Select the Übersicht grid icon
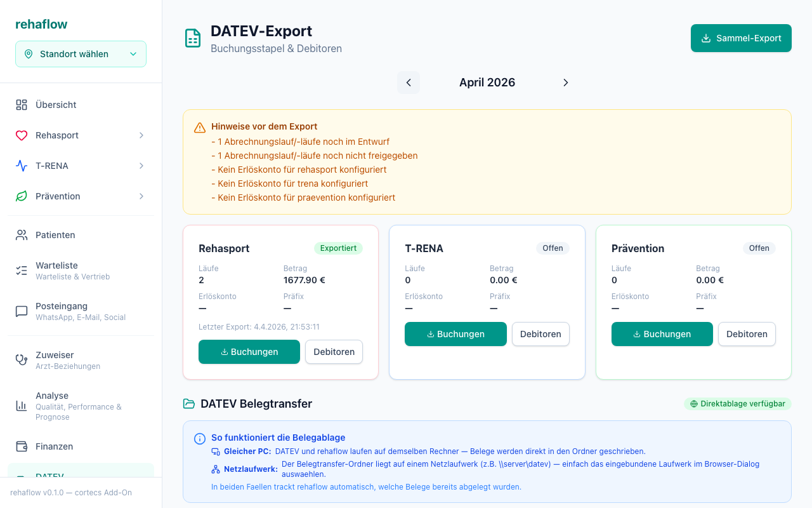This screenshot has width=812, height=508. click(21, 104)
